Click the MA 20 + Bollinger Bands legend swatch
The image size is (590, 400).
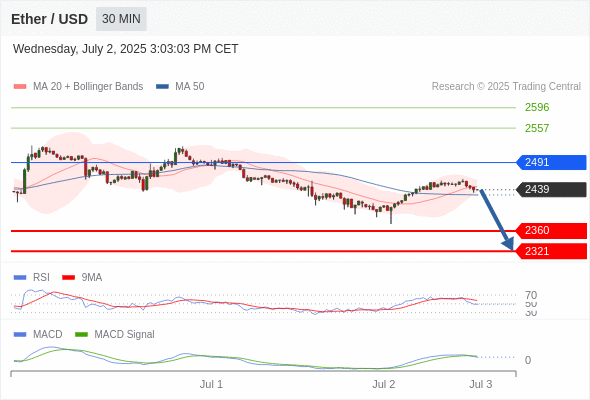pyautogui.click(x=20, y=87)
